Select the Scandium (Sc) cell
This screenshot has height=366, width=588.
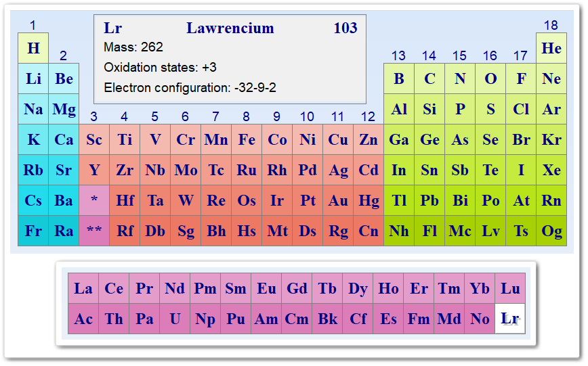[x=94, y=140]
